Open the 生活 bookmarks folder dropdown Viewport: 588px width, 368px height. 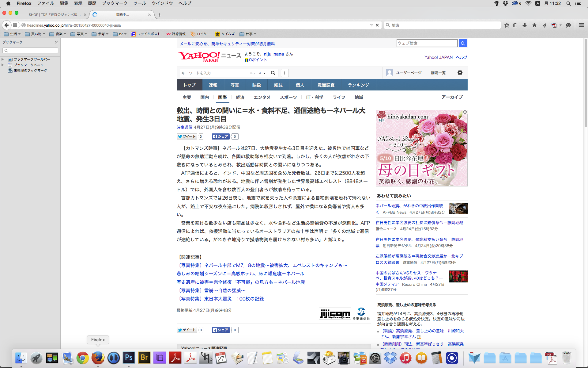pos(12,34)
